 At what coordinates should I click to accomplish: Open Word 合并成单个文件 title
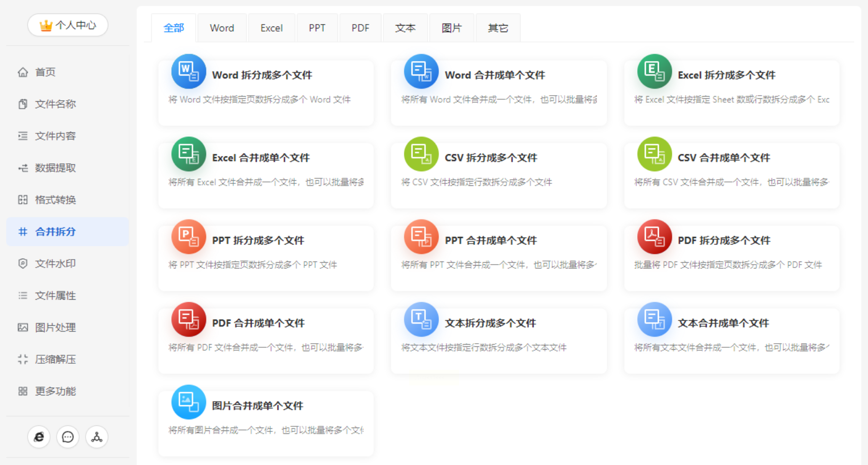tap(495, 75)
